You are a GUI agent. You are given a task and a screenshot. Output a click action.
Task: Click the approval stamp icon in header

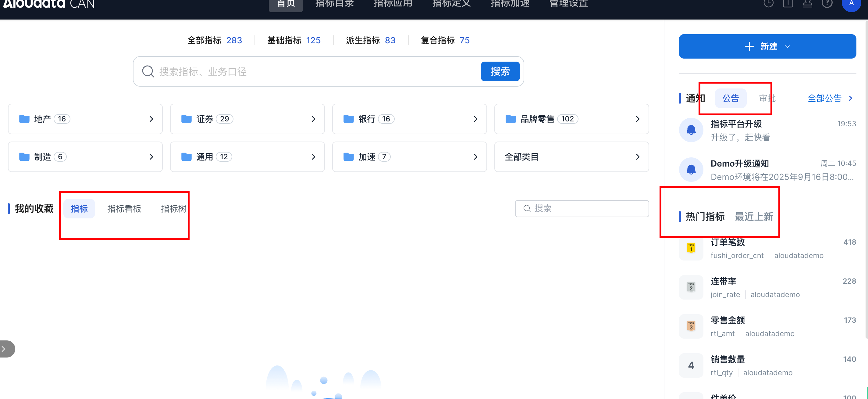[x=807, y=3]
